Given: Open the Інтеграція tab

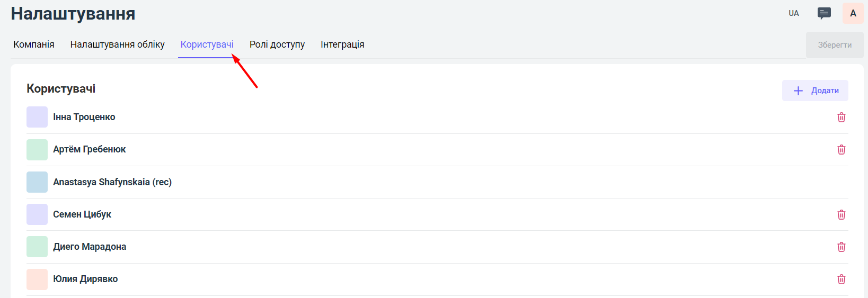Looking at the screenshot, I should [x=342, y=44].
